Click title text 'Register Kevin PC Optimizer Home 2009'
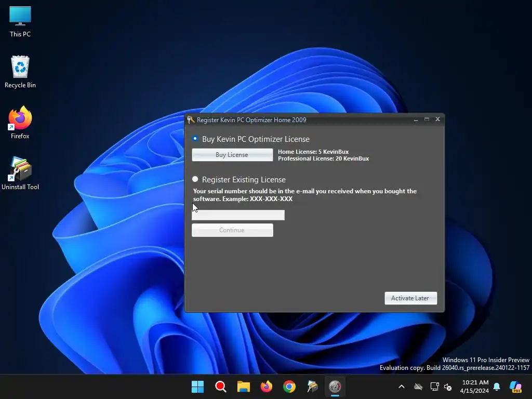The height and width of the screenshot is (399, 532). pos(251,120)
